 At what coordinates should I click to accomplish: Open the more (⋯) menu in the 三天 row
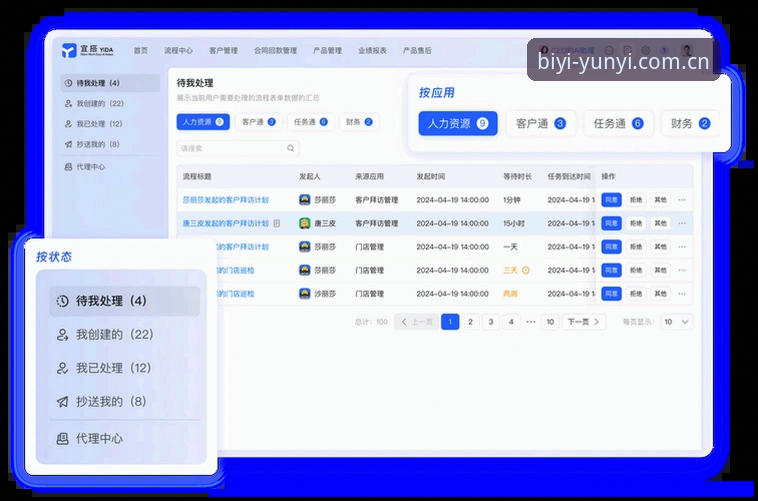click(x=682, y=270)
